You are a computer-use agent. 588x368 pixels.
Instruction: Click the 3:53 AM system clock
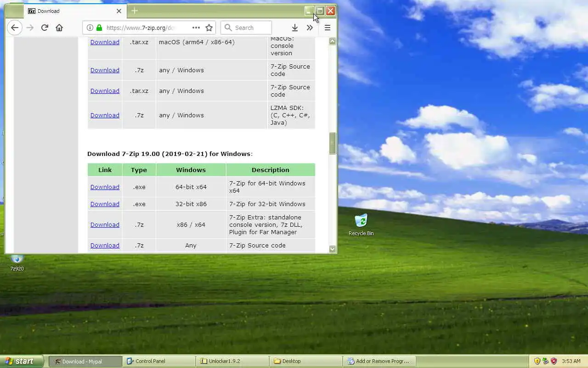pyautogui.click(x=571, y=361)
